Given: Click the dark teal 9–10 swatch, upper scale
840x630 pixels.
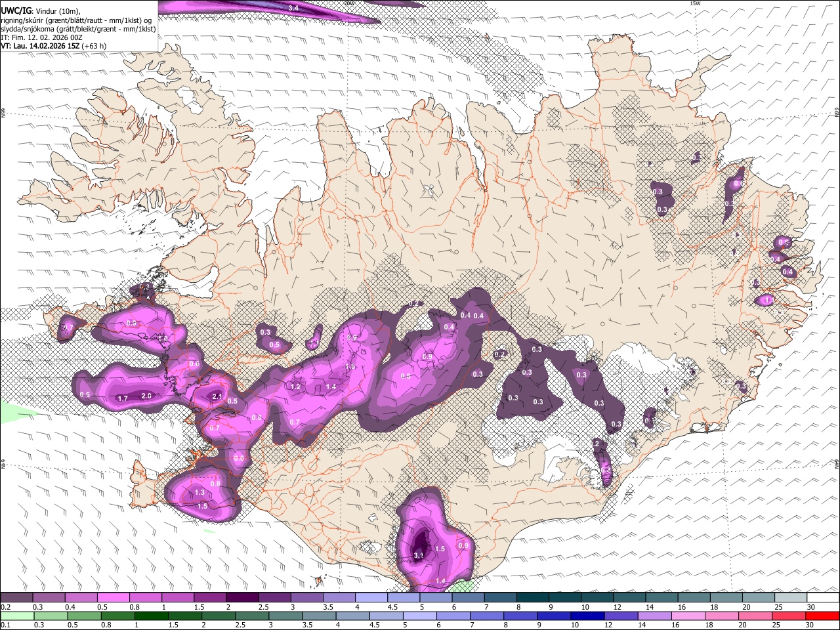Looking at the screenshot, I should 565,598.
